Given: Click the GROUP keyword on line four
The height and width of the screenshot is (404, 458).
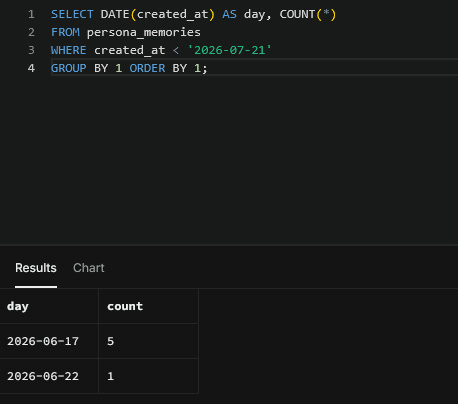Looking at the screenshot, I should (69, 68).
